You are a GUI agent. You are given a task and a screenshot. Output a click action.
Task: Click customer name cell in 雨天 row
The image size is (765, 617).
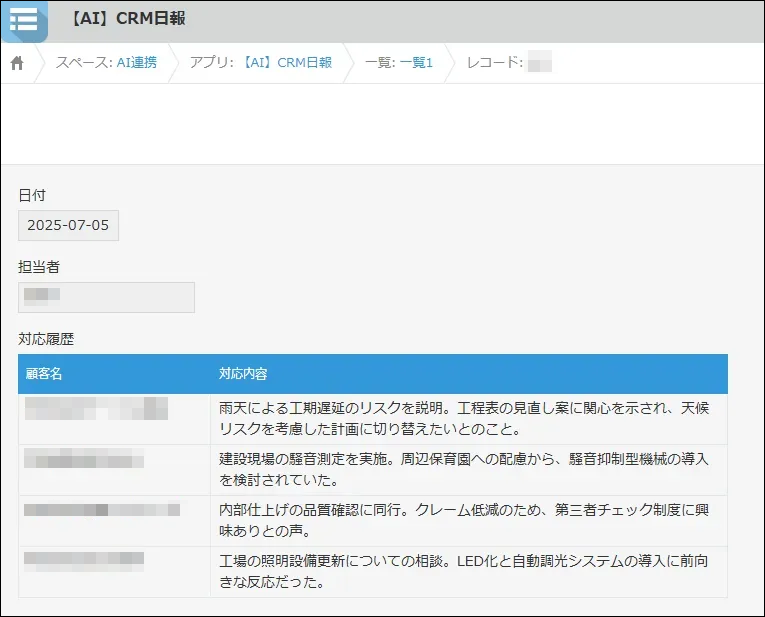click(114, 419)
